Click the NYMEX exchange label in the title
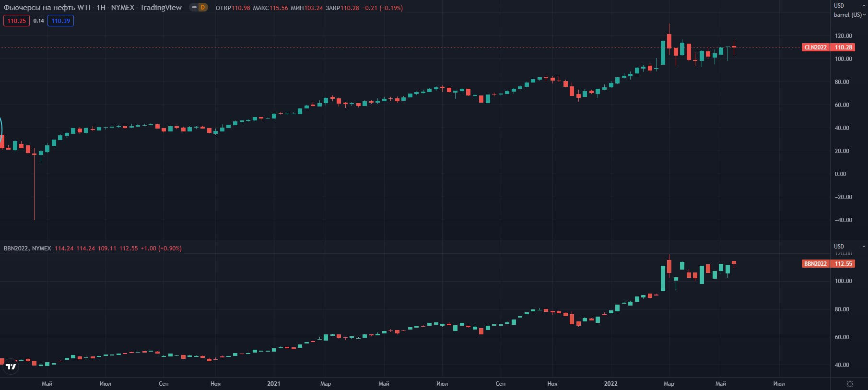The width and height of the screenshot is (868, 390). (123, 8)
